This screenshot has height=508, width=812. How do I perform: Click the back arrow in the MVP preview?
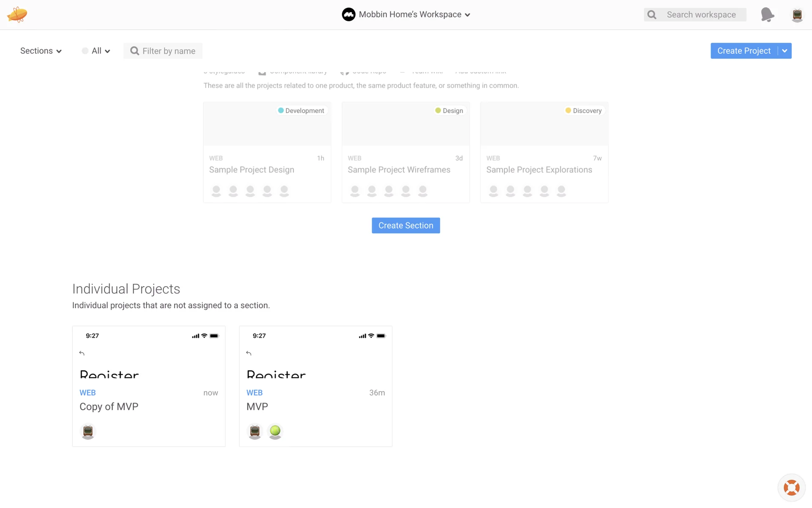point(249,353)
